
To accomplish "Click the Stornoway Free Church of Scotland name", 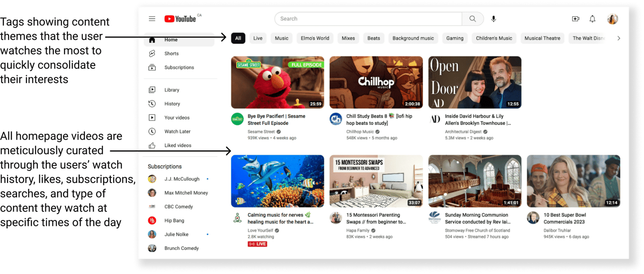I will [x=478, y=231].
